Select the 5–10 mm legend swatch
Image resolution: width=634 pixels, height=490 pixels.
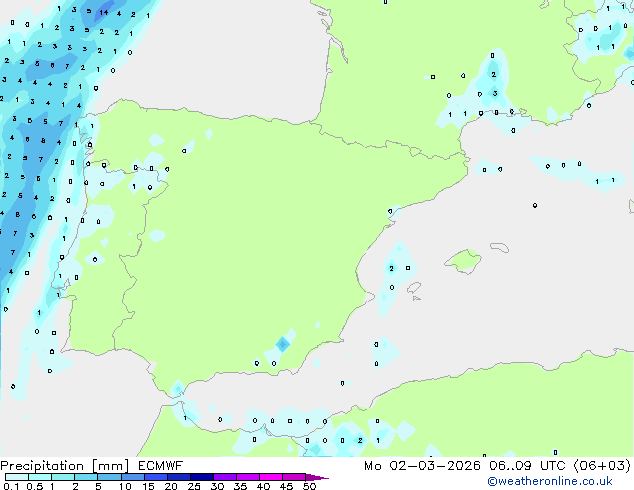[x=109, y=477]
